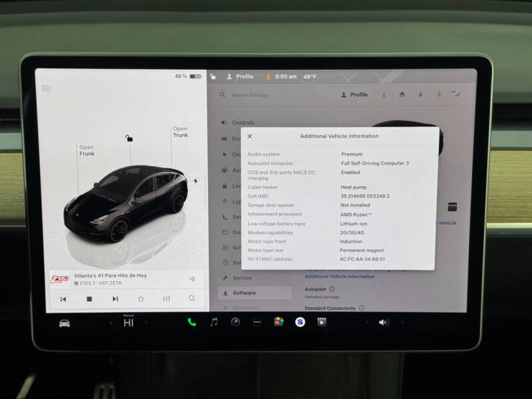Tap the Bluetooth icon near the Profile menu
Screen dimensions: 532x399
[x=438, y=95]
